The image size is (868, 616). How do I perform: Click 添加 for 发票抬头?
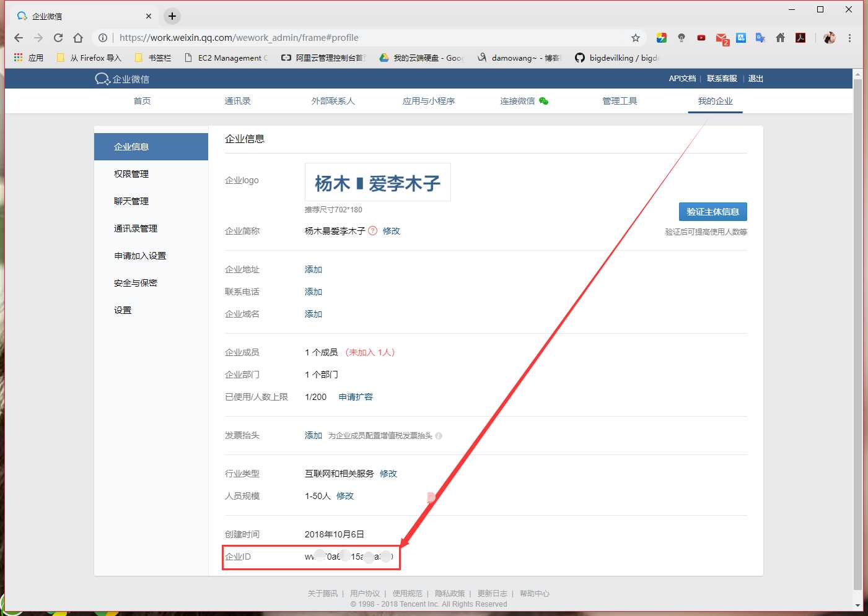(313, 435)
